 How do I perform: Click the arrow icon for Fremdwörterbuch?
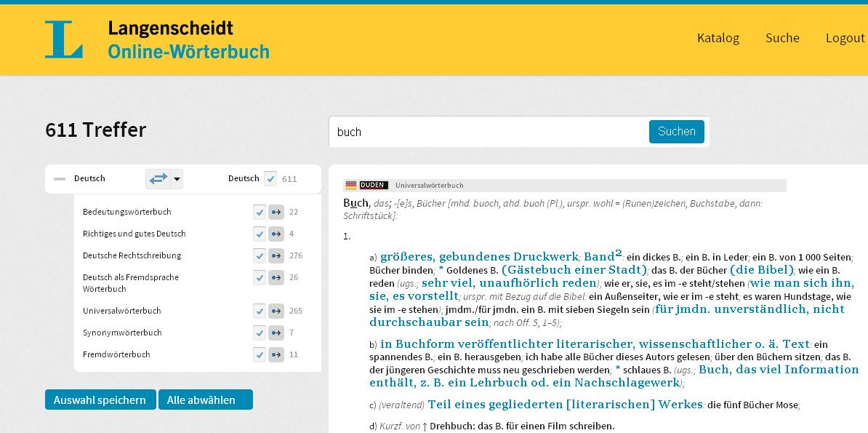[x=276, y=354]
